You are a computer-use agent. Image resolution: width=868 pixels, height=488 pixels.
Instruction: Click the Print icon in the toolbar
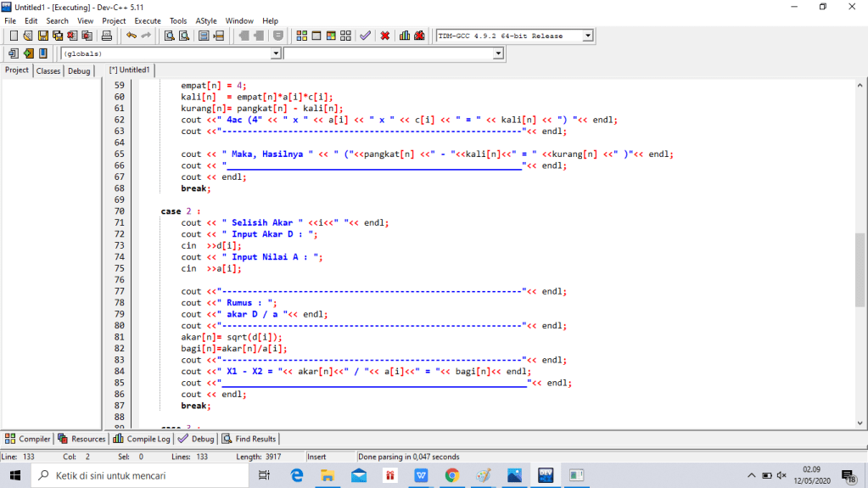click(107, 36)
